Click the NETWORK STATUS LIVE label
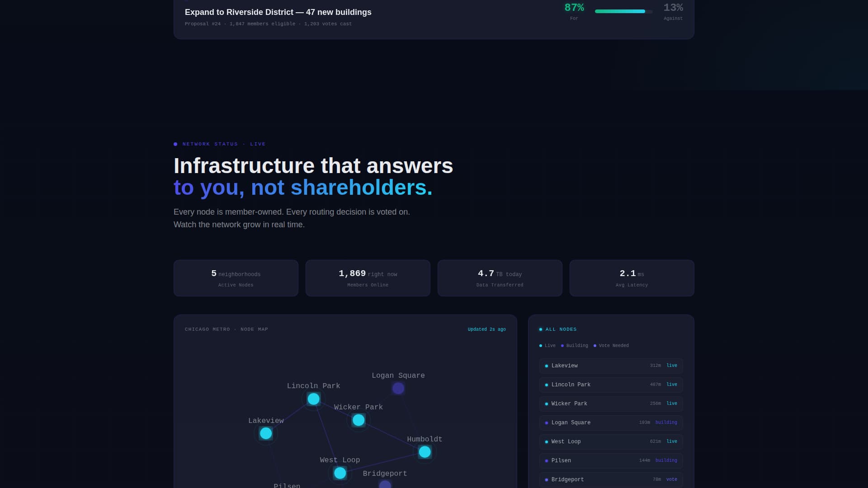 click(x=219, y=144)
